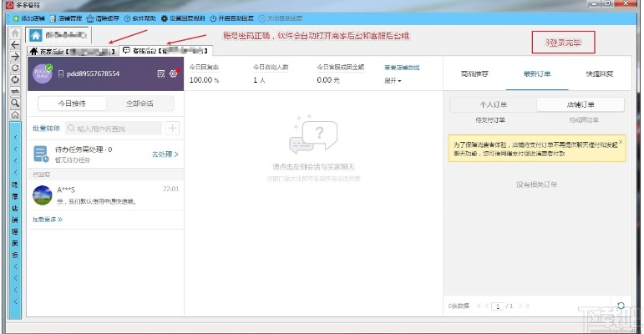Screen dimensions: 644x334
Task: Open 设置回复规则 (reply rule settings) gear
Action: pos(181,18)
